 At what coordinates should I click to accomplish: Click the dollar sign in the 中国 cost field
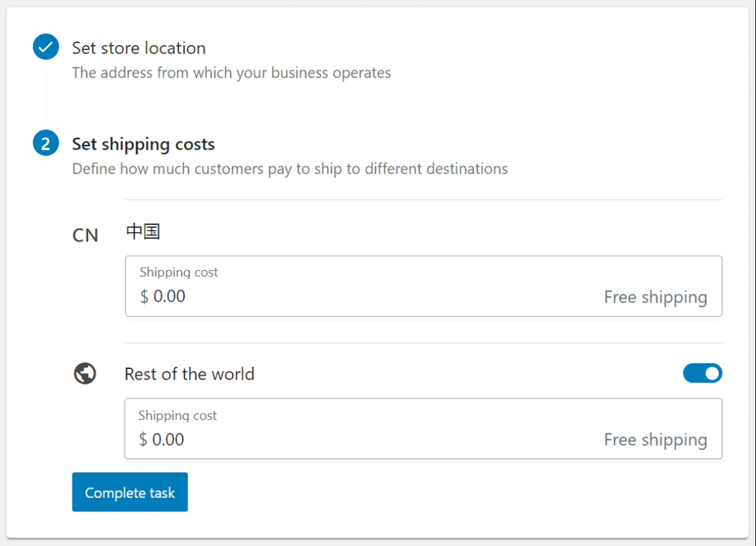coord(144,297)
